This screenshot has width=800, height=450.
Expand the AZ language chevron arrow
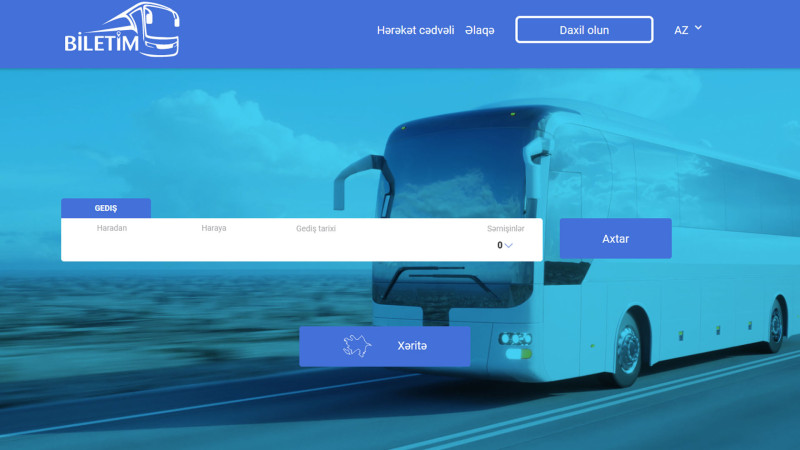click(698, 28)
